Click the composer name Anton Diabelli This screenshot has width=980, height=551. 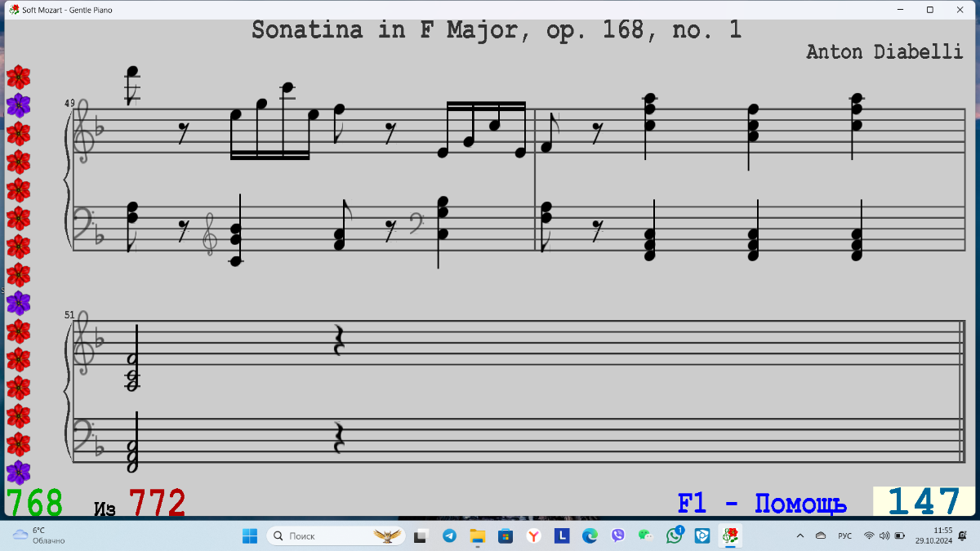[884, 51]
